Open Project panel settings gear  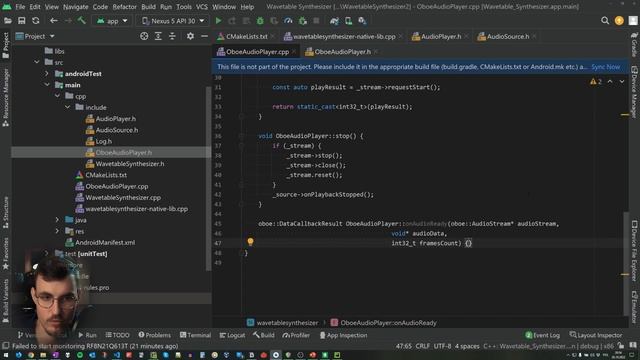(190, 36)
